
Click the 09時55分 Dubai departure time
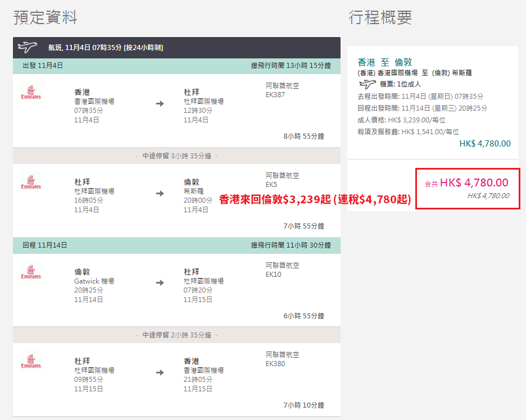(x=89, y=380)
